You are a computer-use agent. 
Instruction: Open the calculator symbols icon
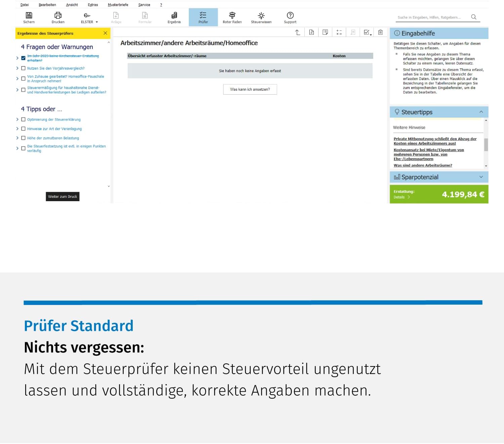tap(339, 32)
